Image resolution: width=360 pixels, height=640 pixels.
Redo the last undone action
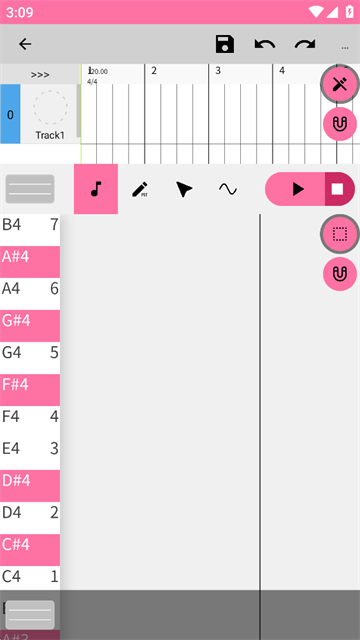point(305,44)
